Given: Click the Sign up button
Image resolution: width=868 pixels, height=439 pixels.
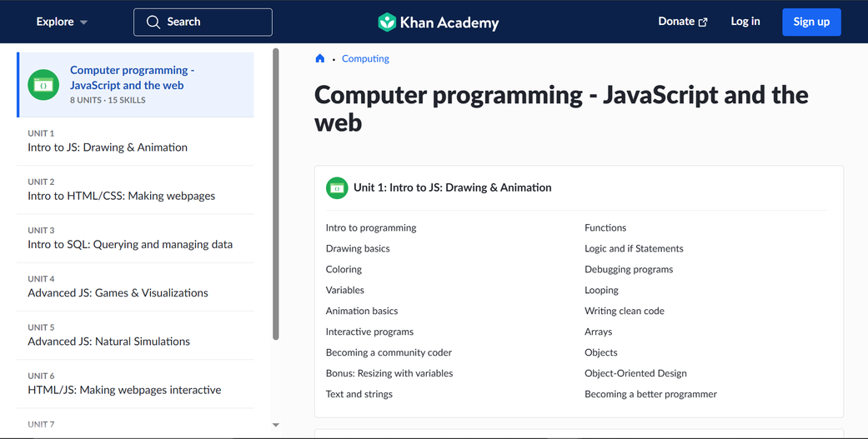Looking at the screenshot, I should pos(811,22).
